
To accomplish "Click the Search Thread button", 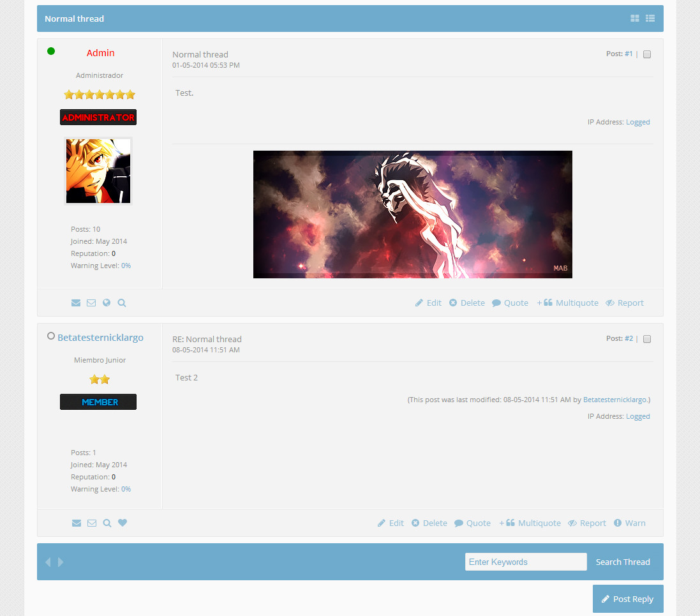I will pyautogui.click(x=623, y=562).
